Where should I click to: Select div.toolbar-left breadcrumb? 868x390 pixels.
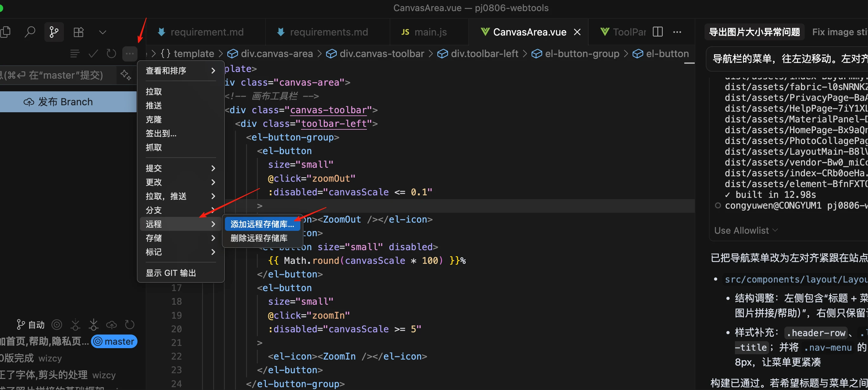(478, 54)
